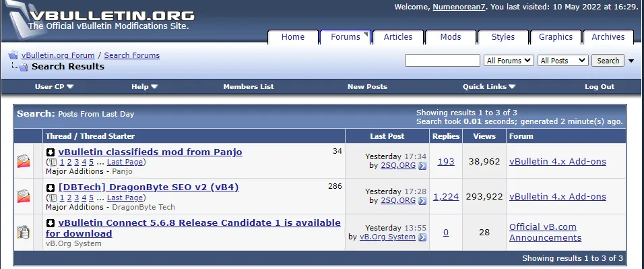Expand the Help menu
The height and width of the screenshot is (269, 644).
tap(145, 86)
